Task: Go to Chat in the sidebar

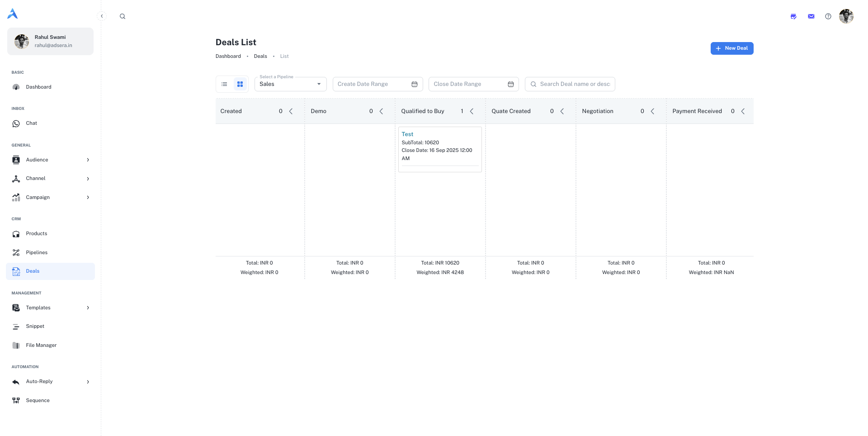Action: pos(31,123)
